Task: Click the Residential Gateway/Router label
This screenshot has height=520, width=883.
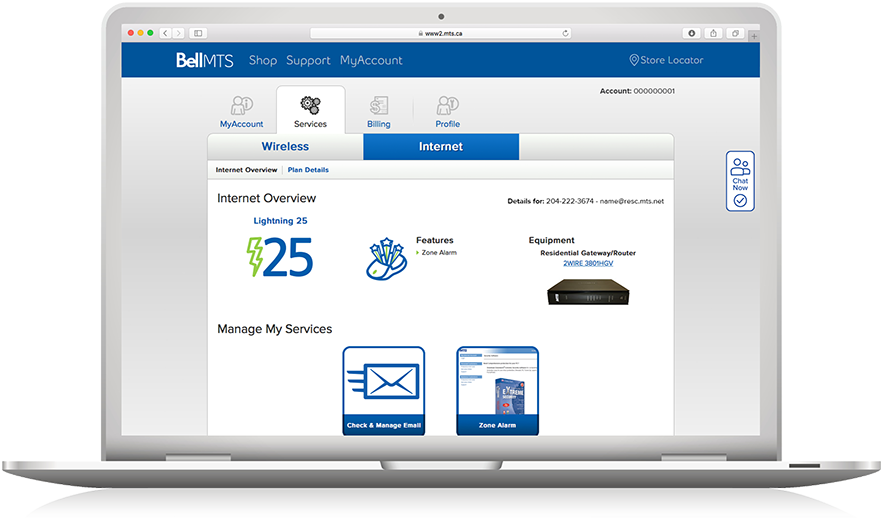Action: [588, 253]
